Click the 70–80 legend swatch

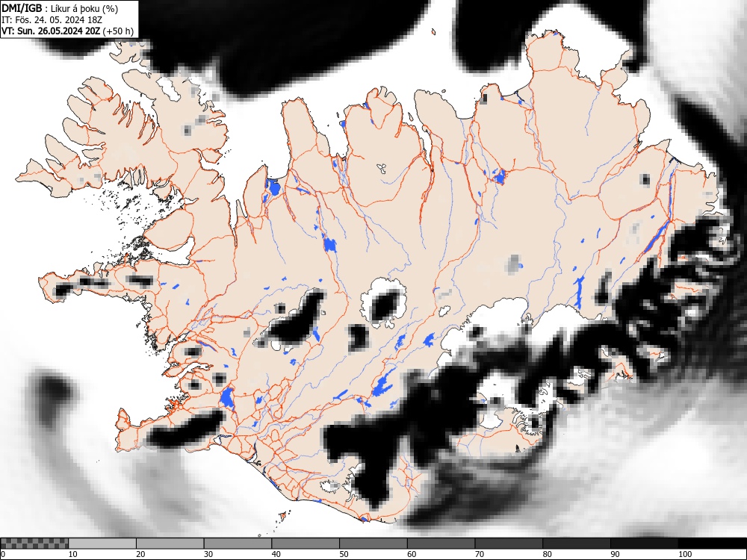coord(508,544)
